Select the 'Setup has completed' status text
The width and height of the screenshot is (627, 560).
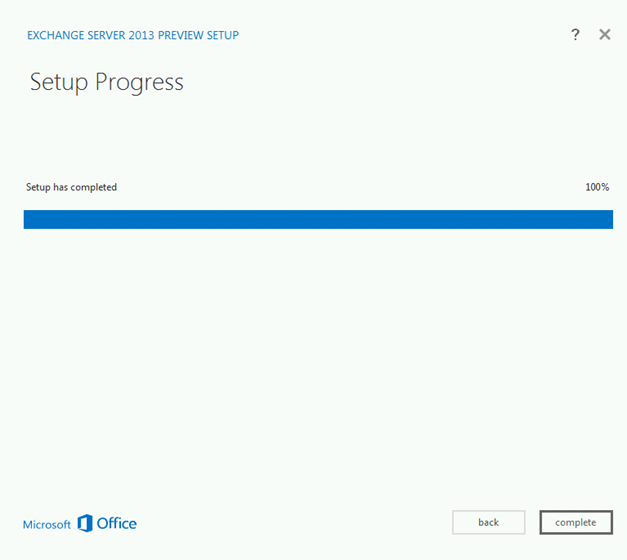pyautogui.click(x=71, y=187)
